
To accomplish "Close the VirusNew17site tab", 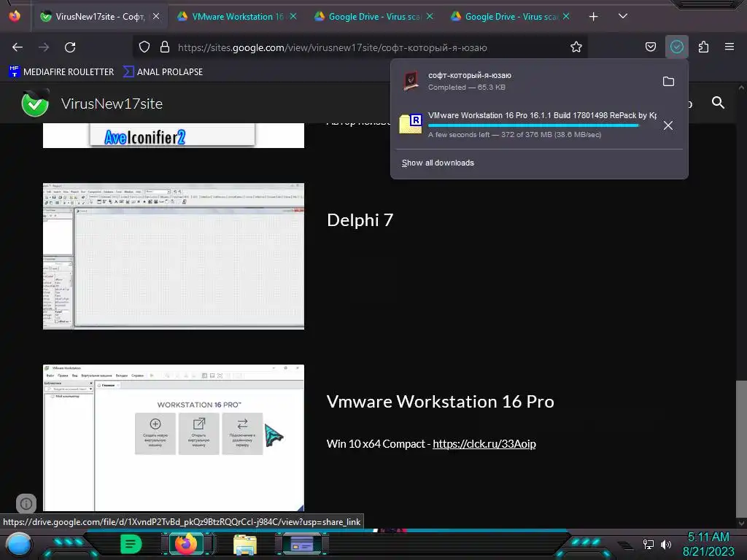I will (156, 17).
